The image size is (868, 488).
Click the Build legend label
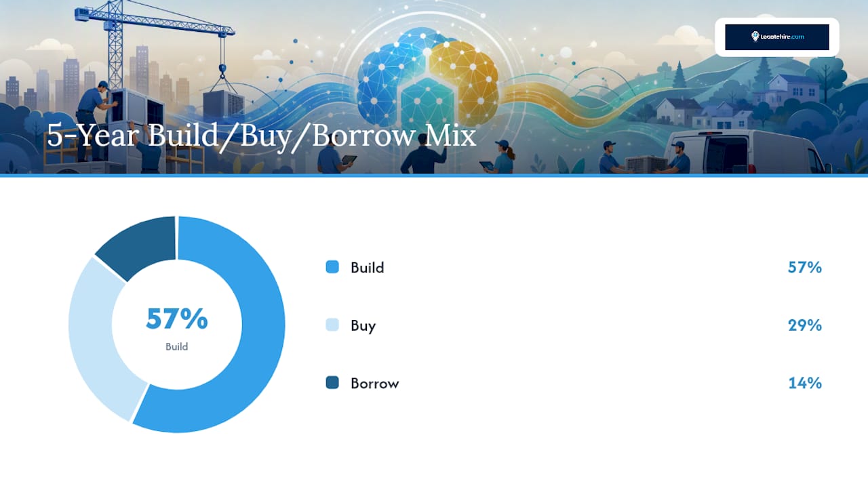point(368,267)
